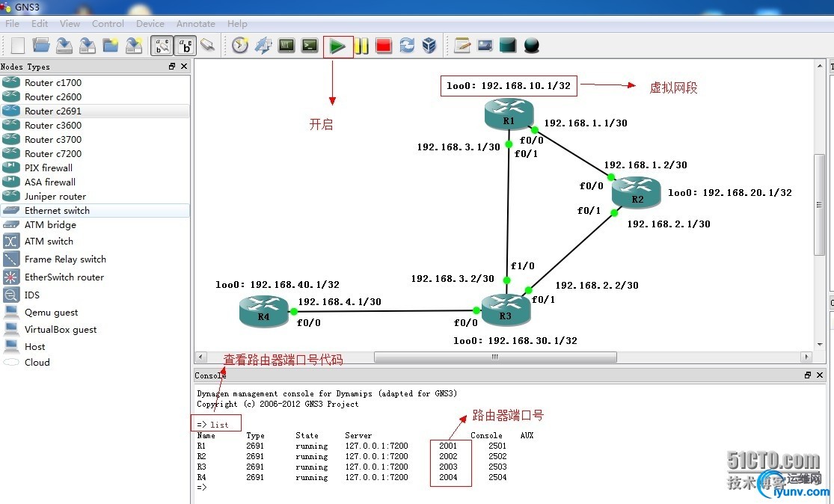Click R1 console port 2001 text
Screen dimensions: 834x504
coord(448,446)
